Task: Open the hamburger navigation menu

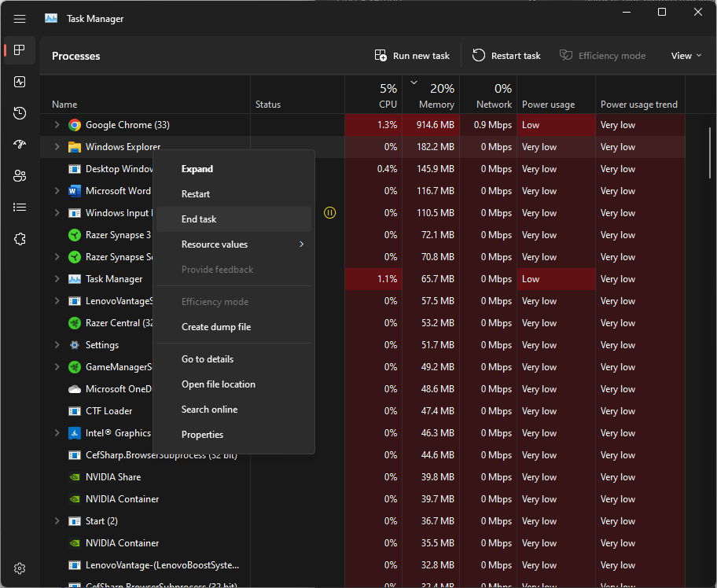Action: (x=19, y=19)
